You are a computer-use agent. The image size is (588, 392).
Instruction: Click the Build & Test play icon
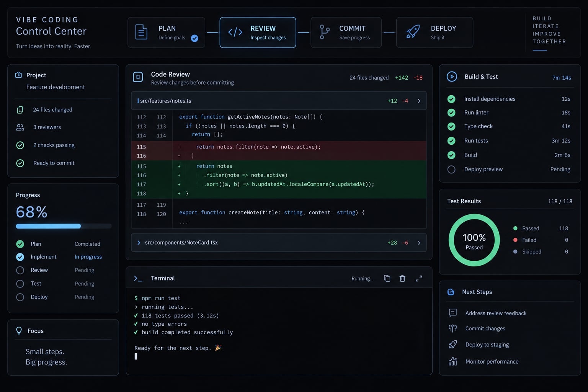(x=452, y=77)
